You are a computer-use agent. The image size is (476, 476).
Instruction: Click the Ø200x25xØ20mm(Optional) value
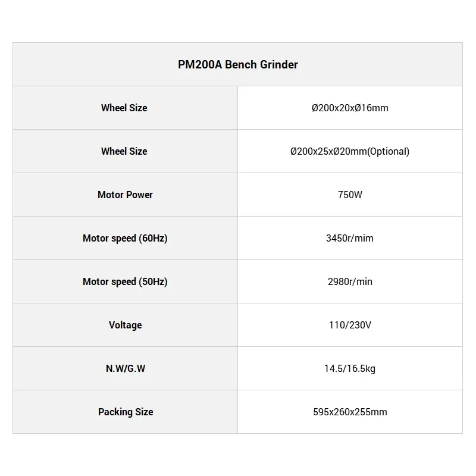click(350, 151)
